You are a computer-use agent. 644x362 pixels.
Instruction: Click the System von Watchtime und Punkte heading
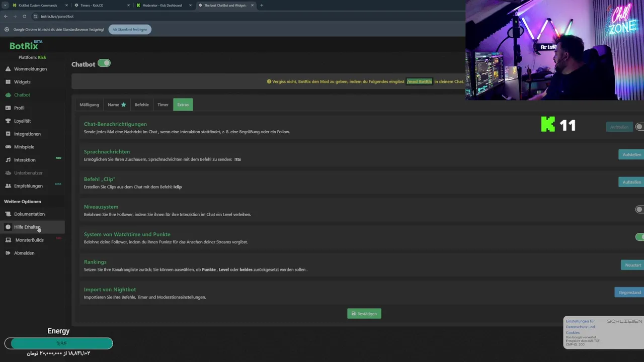tap(127, 234)
